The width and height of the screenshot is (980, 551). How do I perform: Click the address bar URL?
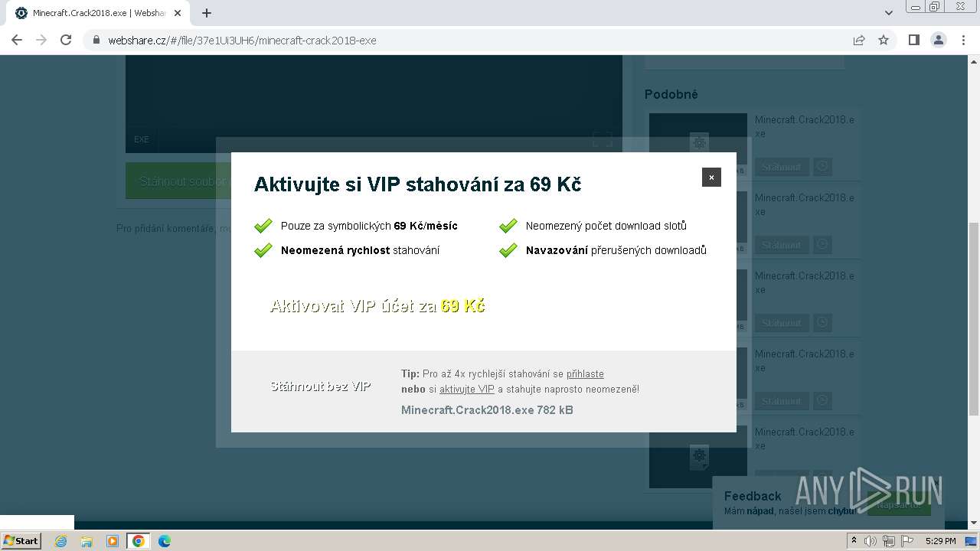242,41
